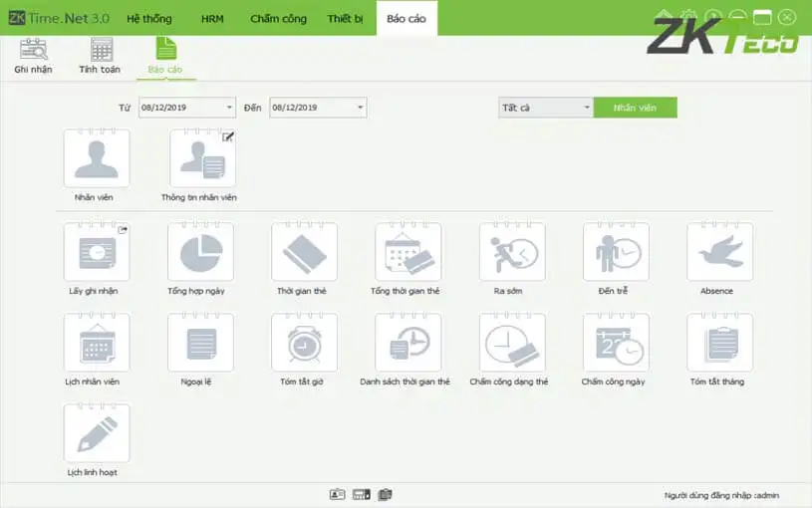Open the Lịch linh hoạt report

[97, 433]
